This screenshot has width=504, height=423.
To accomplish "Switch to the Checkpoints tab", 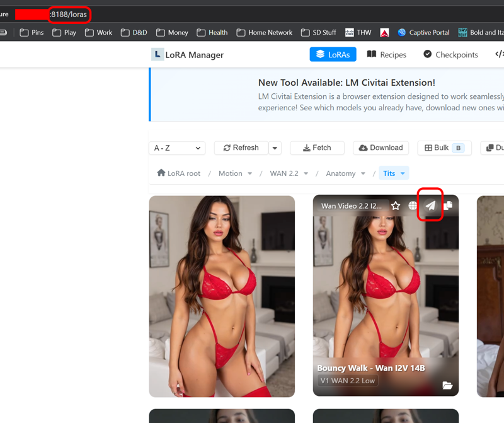I will point(450,54).
